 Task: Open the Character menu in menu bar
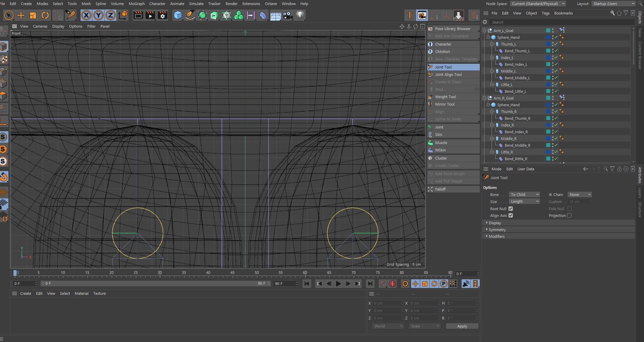(x=157, y=4)
